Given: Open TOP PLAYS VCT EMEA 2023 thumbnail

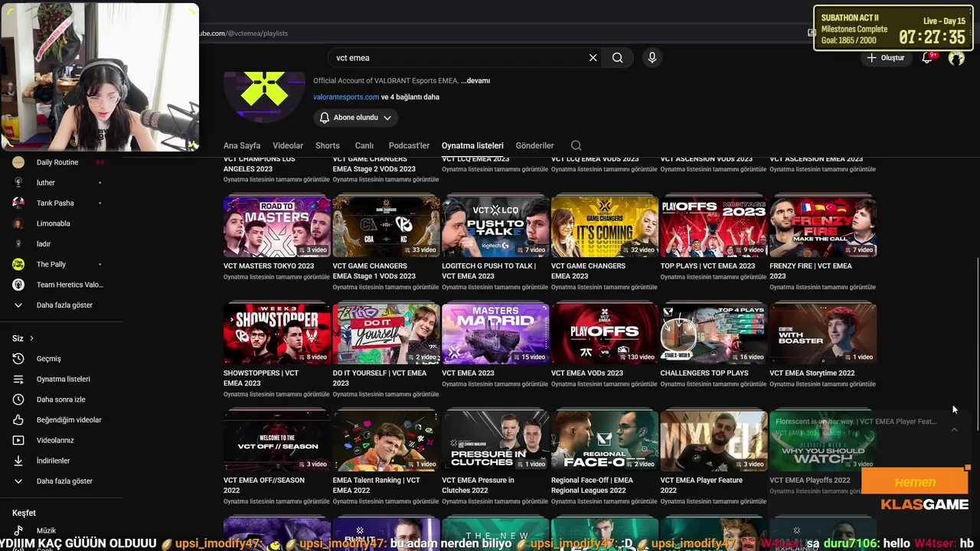Looking at the screenshot, I should tap(714, 227).
